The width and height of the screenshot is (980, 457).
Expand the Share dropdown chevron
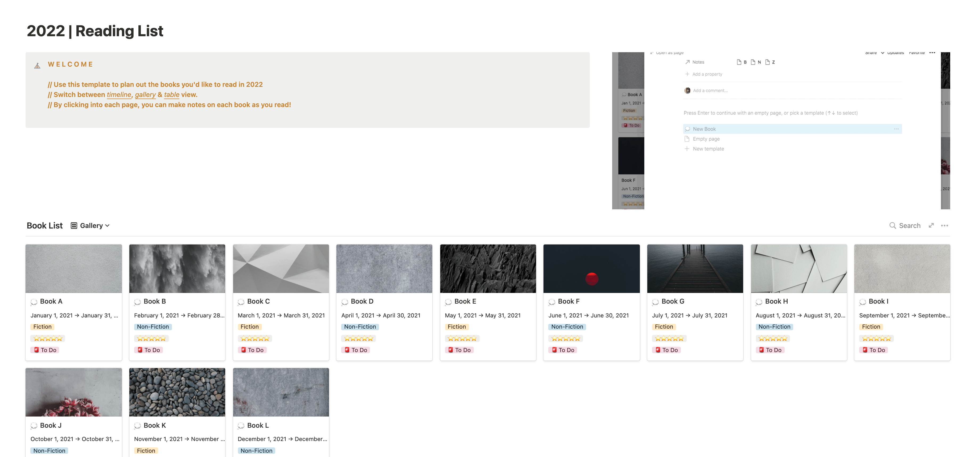883,53
